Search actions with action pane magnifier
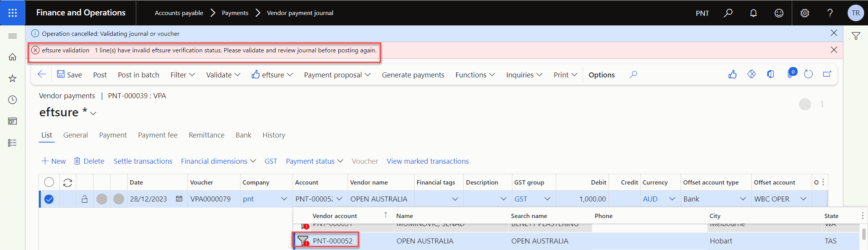 tap(633, 74)
